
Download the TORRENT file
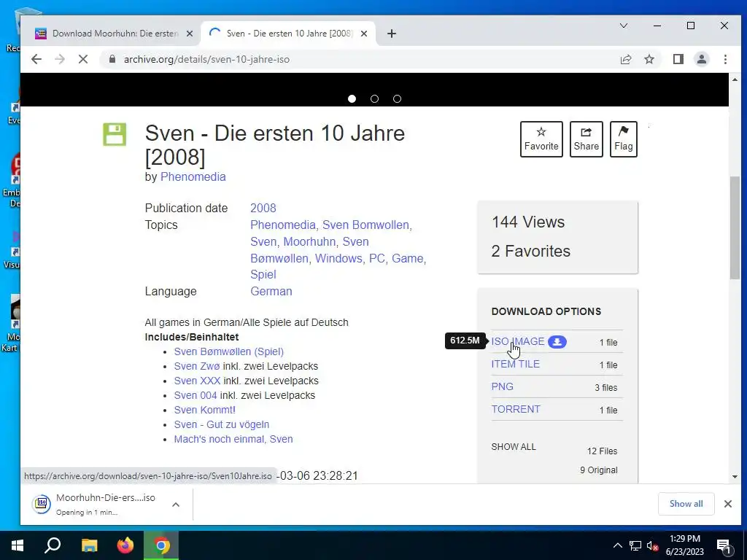(516, 409)
